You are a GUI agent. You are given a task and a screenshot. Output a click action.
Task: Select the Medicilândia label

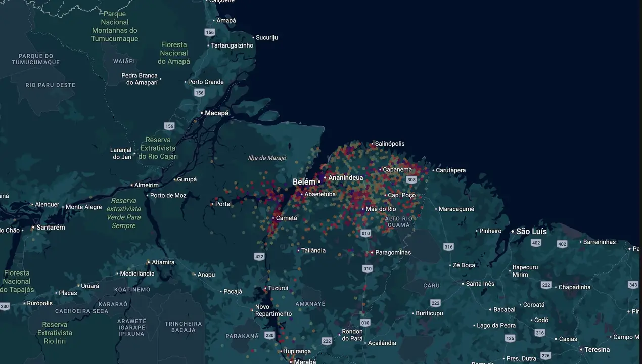pyautogui.click(x=137, y=274)
